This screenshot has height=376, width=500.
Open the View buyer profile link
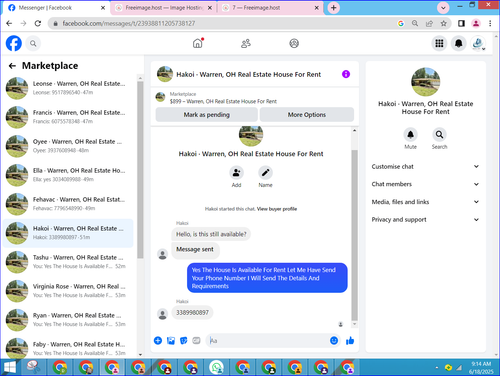[277, 209]
